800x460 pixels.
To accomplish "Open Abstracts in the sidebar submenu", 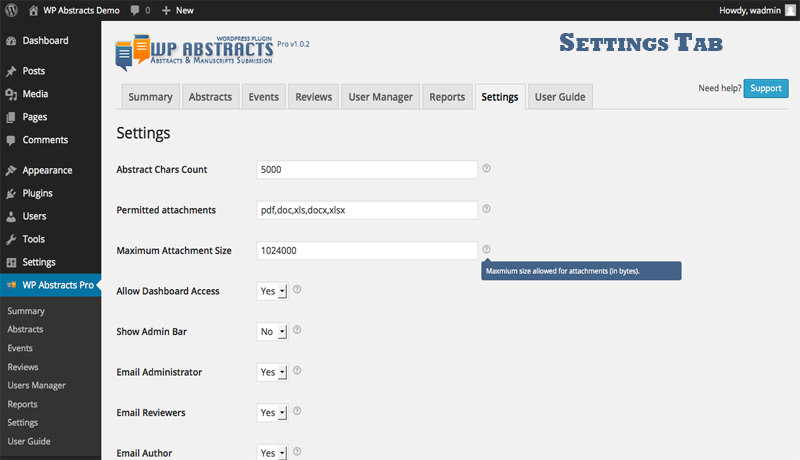I will click(x=25, y=329).
